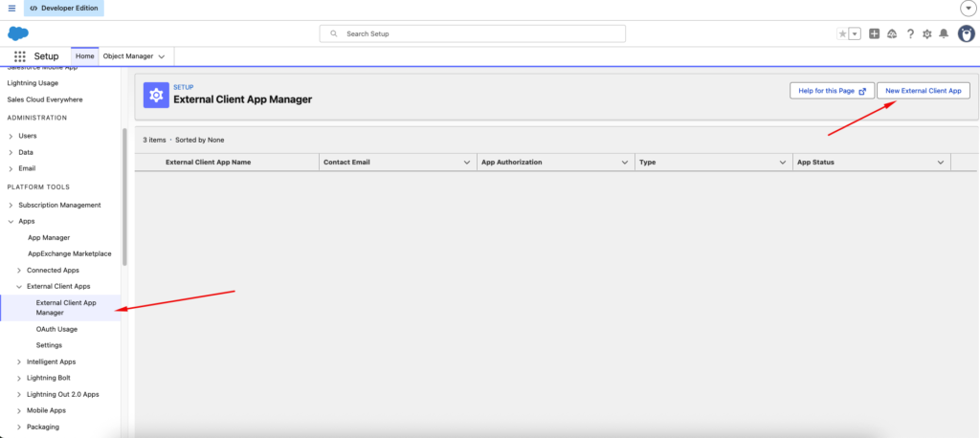
Task: Open the user profile avatar
Action: (965, 33)
